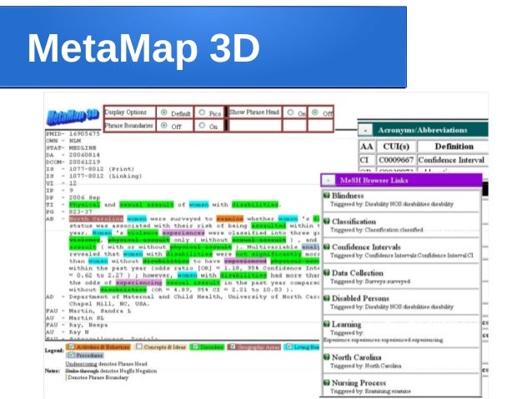Click highlighted 'sexual assault' in the TI line

pos(147,204)
